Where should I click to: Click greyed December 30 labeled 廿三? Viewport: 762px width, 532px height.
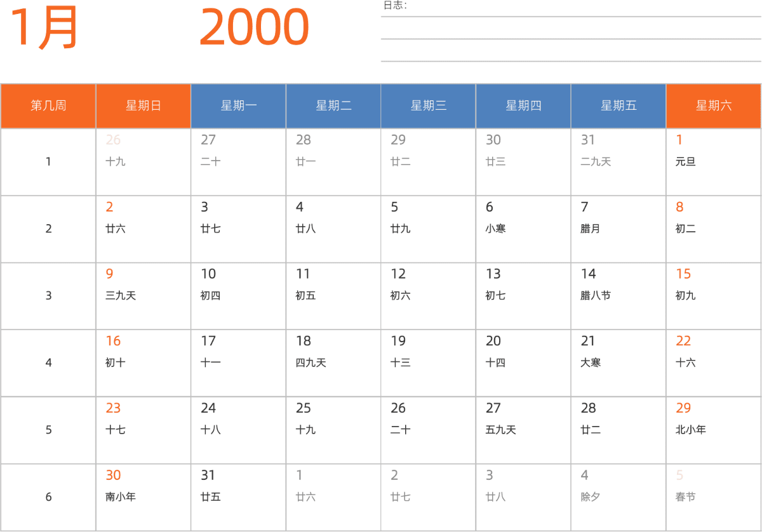point(524,162)
